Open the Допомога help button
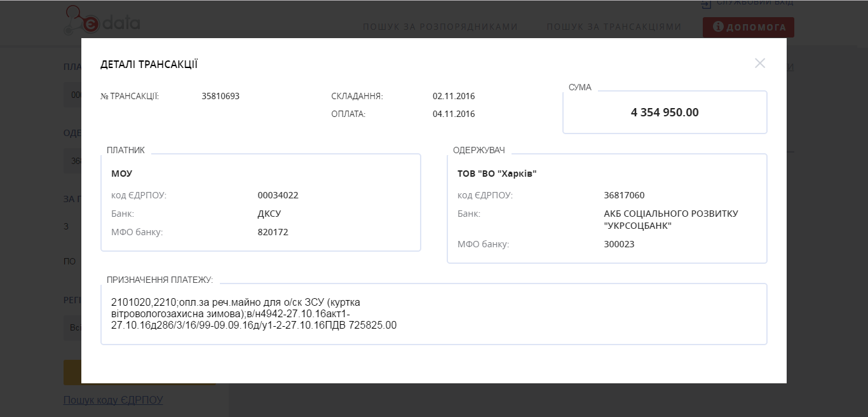 748,27
